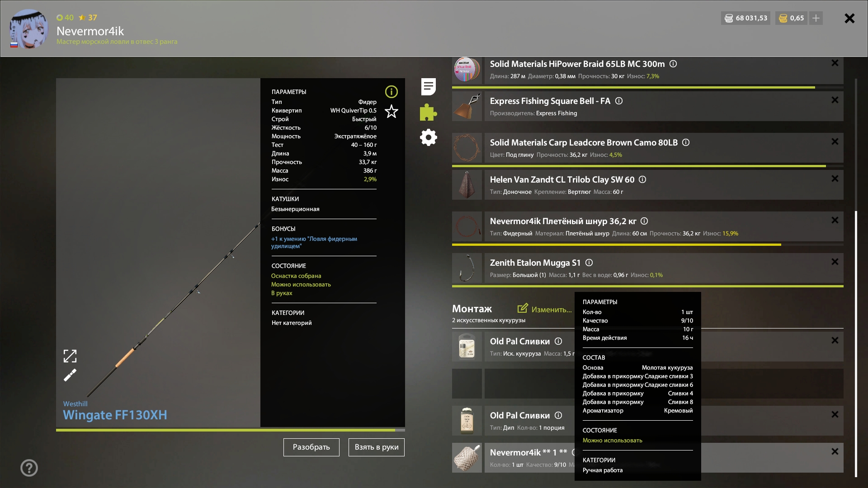Mark the rod as favorite with star
The width and height of the screenshot is (868, 488).
[x=391, y=112]
